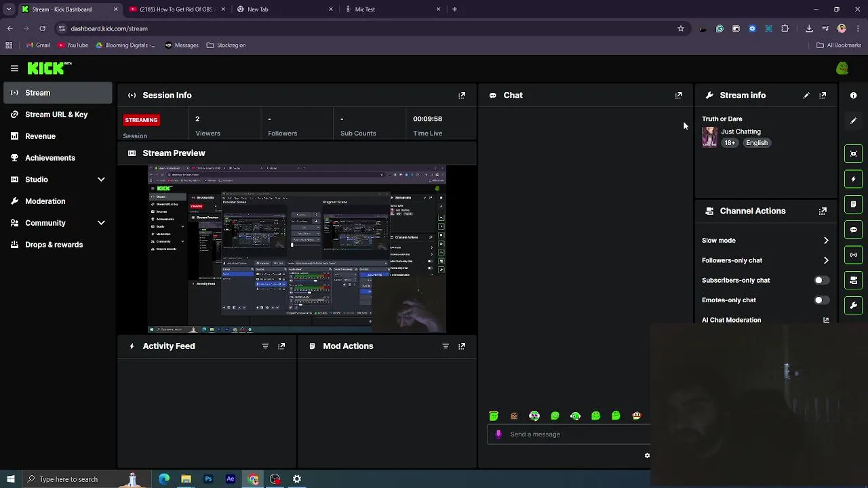Select the brown angry emote
The height and width of the screenshot is (488, 868).
514,416
